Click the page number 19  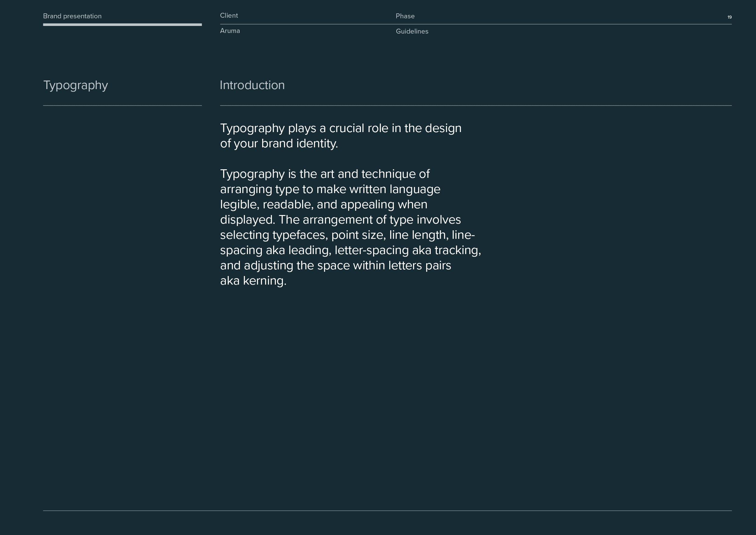tap(730, 17)
